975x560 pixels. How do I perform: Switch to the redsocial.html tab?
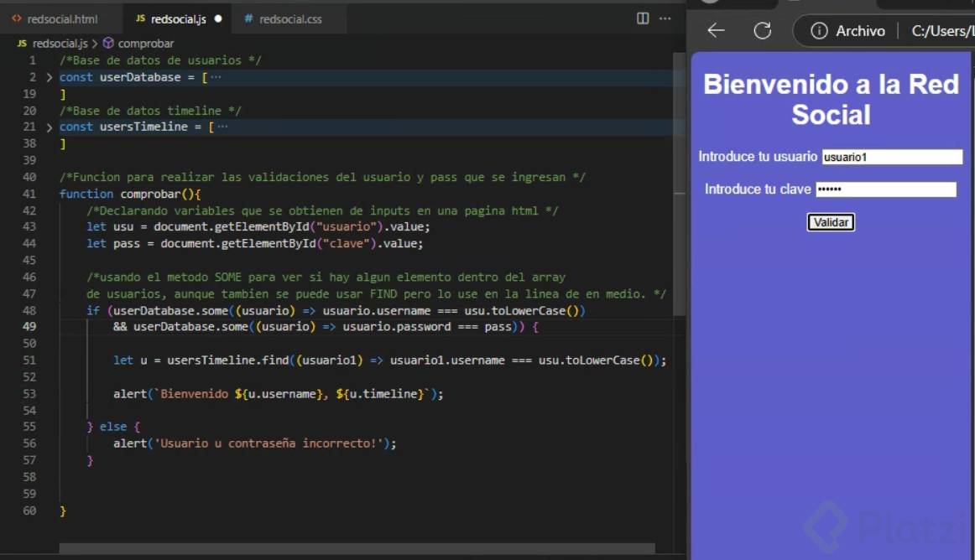click(x=55, y=18)
